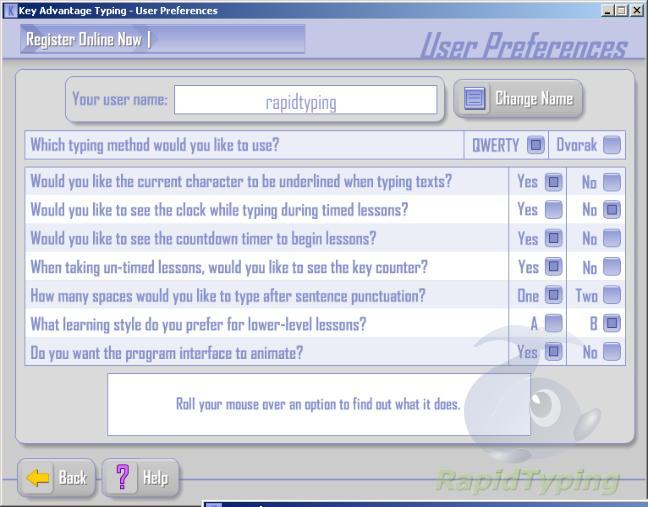Click the 'Which typing method would you like to use?' text
The width and height of the screenshot is (648, 507).
click(155, 145)
